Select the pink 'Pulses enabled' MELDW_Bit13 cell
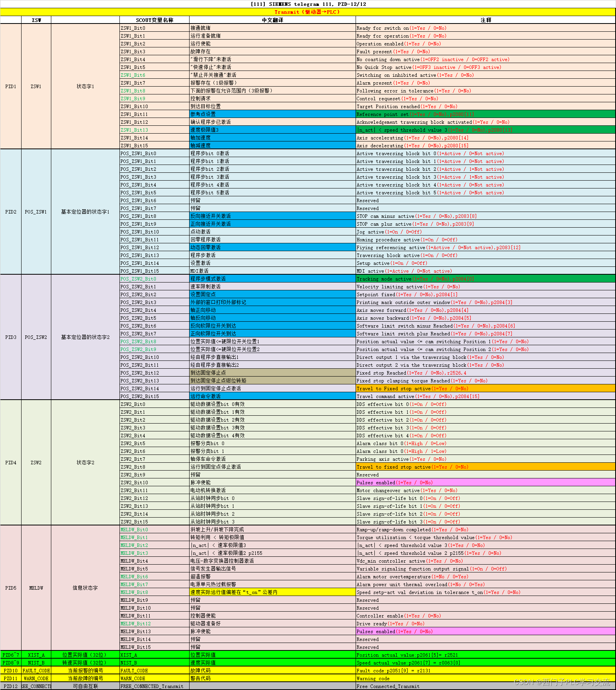Viewport: 616px width, 690px height. coord(485,631)
